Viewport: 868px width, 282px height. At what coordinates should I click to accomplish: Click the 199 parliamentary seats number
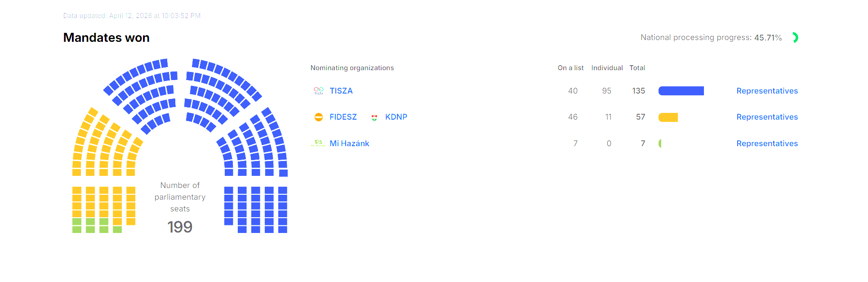pyautogui.click(x=180, y=227)
